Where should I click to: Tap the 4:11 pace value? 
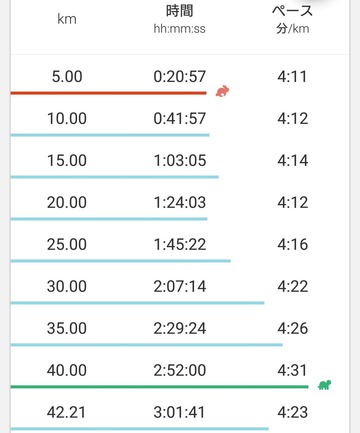click(292, 76)
